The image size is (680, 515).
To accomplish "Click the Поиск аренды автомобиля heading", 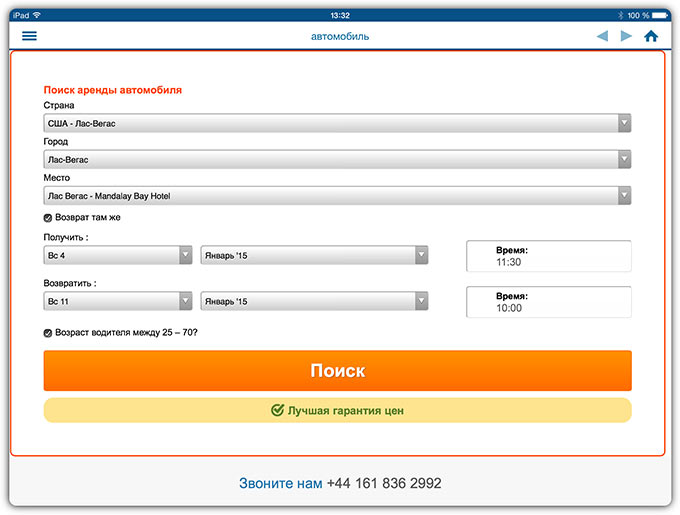I will 113,90.
